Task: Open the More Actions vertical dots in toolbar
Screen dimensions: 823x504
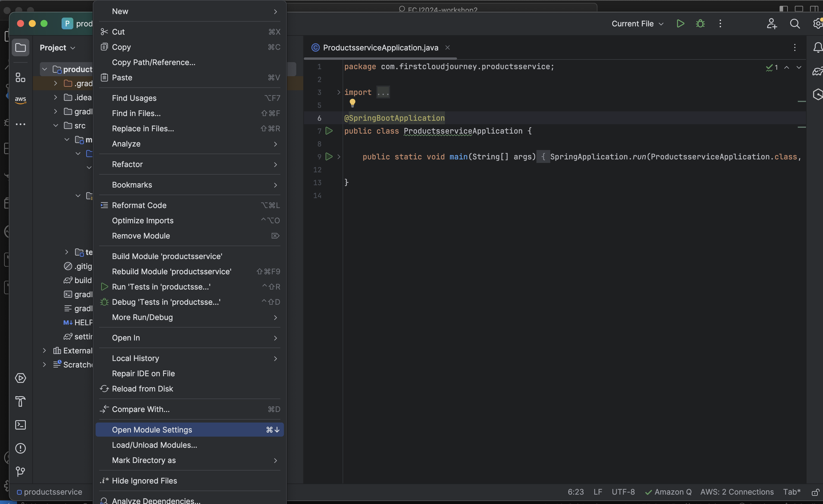Action: point(720,24)
